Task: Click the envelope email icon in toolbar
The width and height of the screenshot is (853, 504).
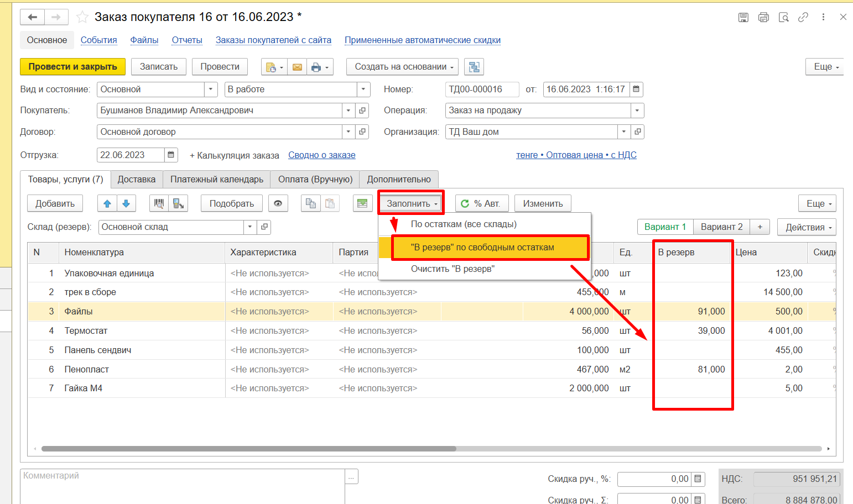Action: tap(297, 67)
